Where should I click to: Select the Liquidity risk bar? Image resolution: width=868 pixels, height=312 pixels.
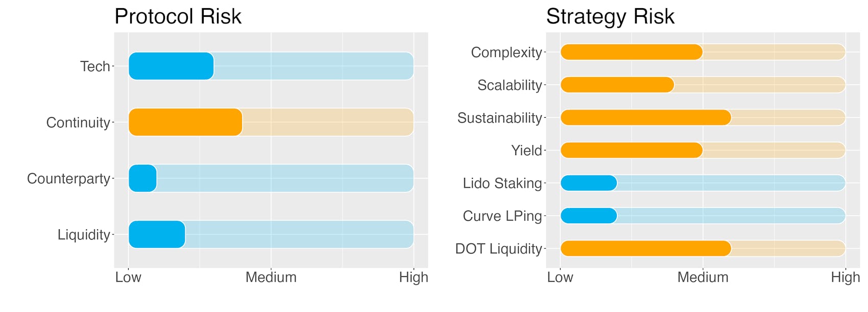157,235
